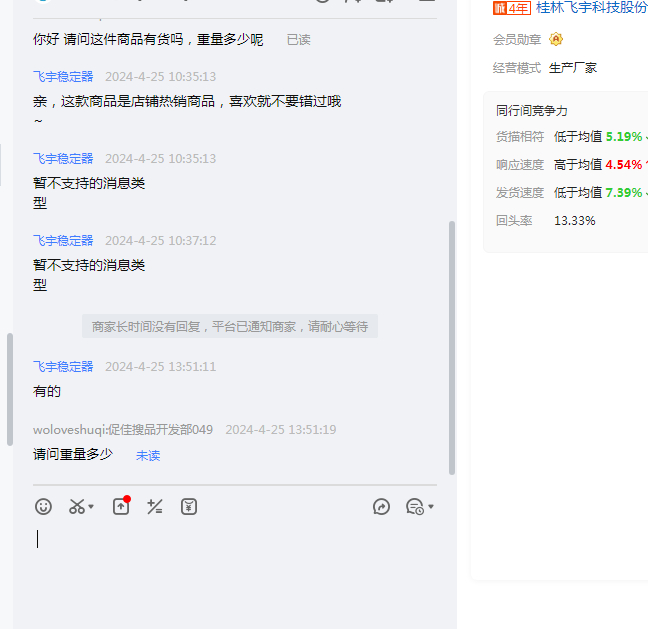This screenshot has width=648, height=629.
Task: Click the file upload icon with red dot
Action: point(121,506)
